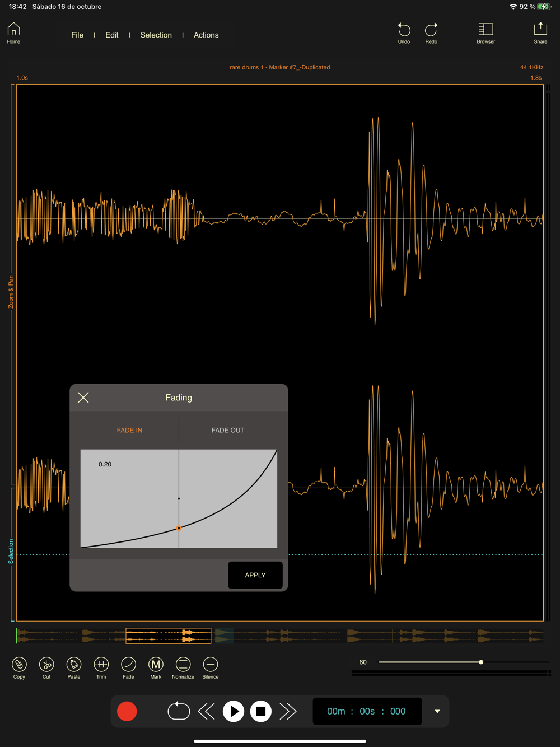Add a marker with Mark tool
Screen dimensions: 560x747
coord(156,668)
